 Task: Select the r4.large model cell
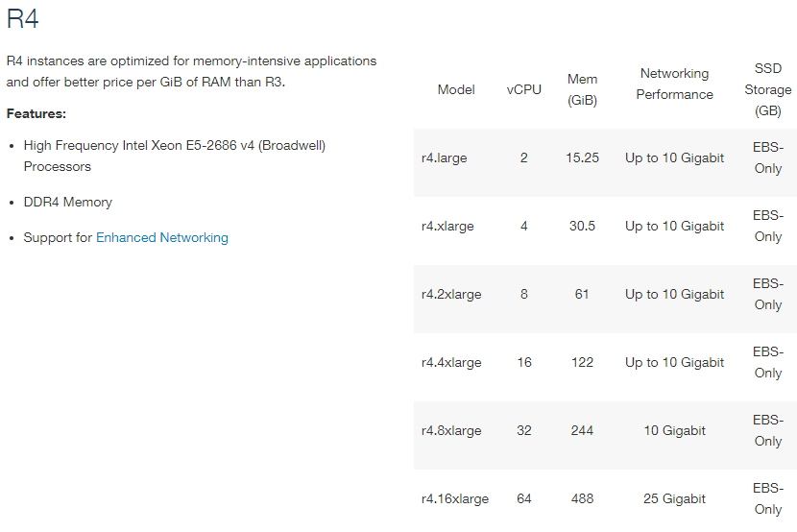(444, 158)
